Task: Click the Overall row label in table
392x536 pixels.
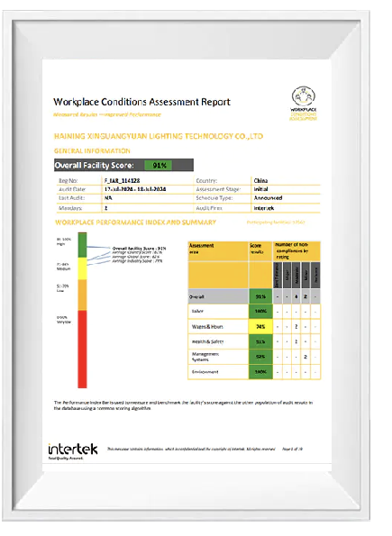Action: 196,296
